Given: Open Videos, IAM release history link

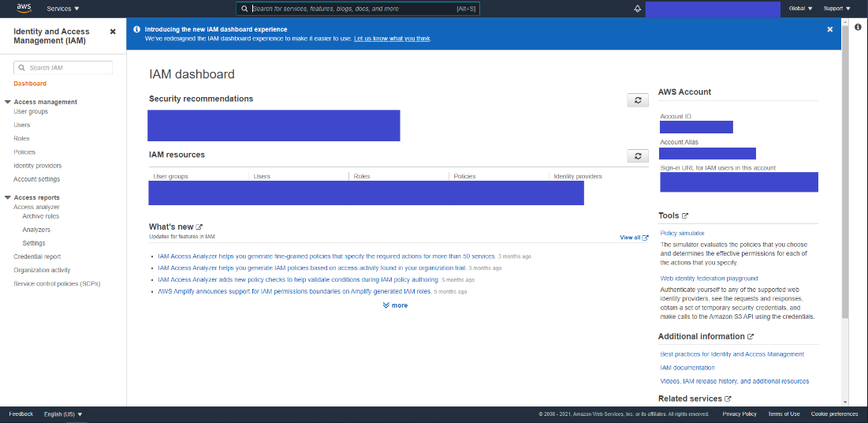Looking at the screenshot, I should tap(735, 381).
